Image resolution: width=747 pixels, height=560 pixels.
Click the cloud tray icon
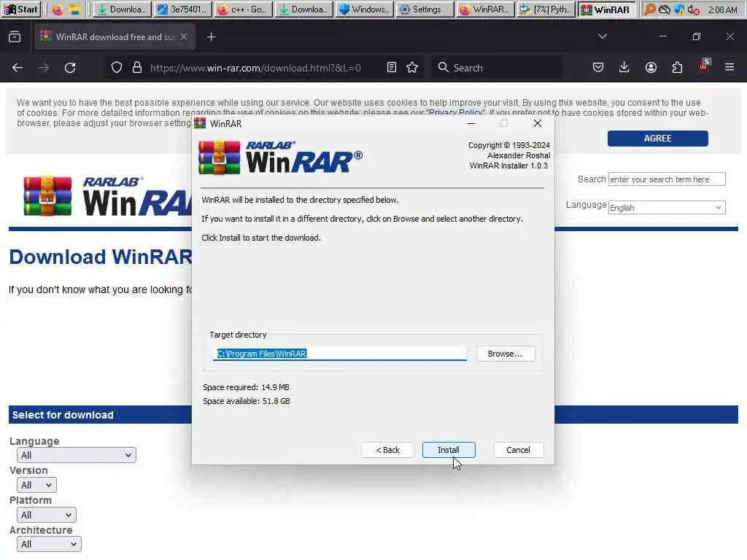coord(664,9)
